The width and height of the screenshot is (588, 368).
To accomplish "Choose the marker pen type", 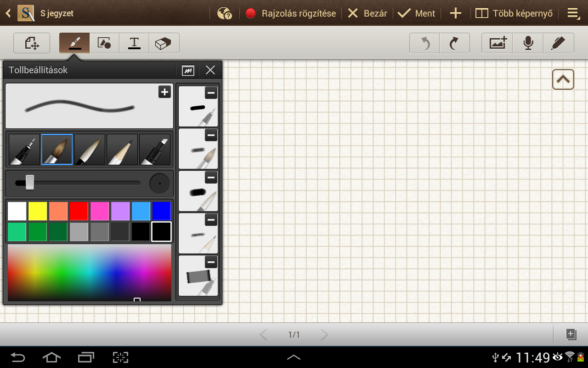I will pyautogui.click(x=155, y=149).
